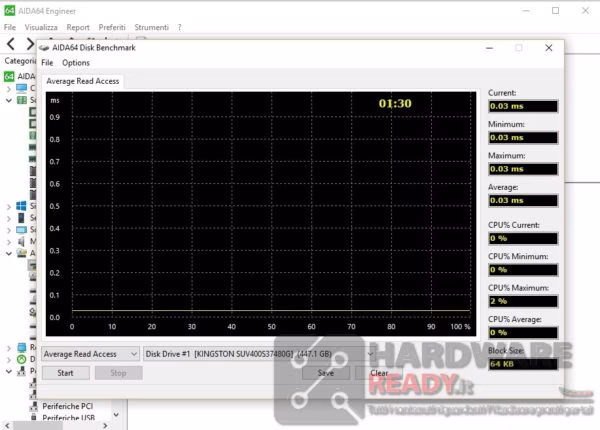
Task: Click the green DirectX icon in category tree
Action: pos(21,359)
